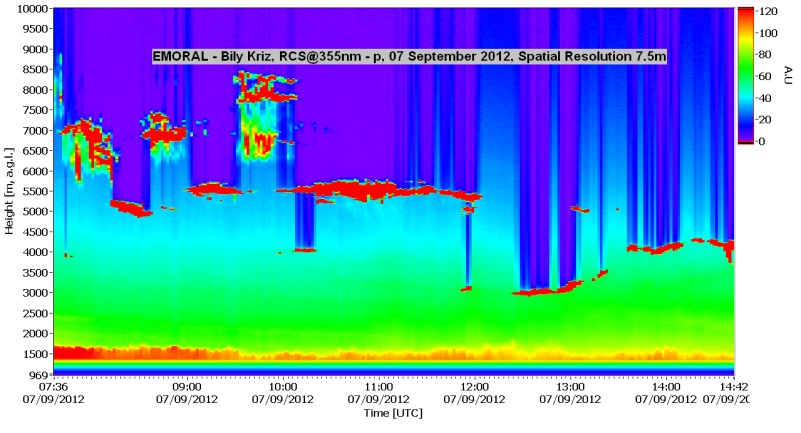Screen dimensions: 801x433
Task: Click the 60 colorbar tick label
Action: pyautogui.click(x=764, y=76)
